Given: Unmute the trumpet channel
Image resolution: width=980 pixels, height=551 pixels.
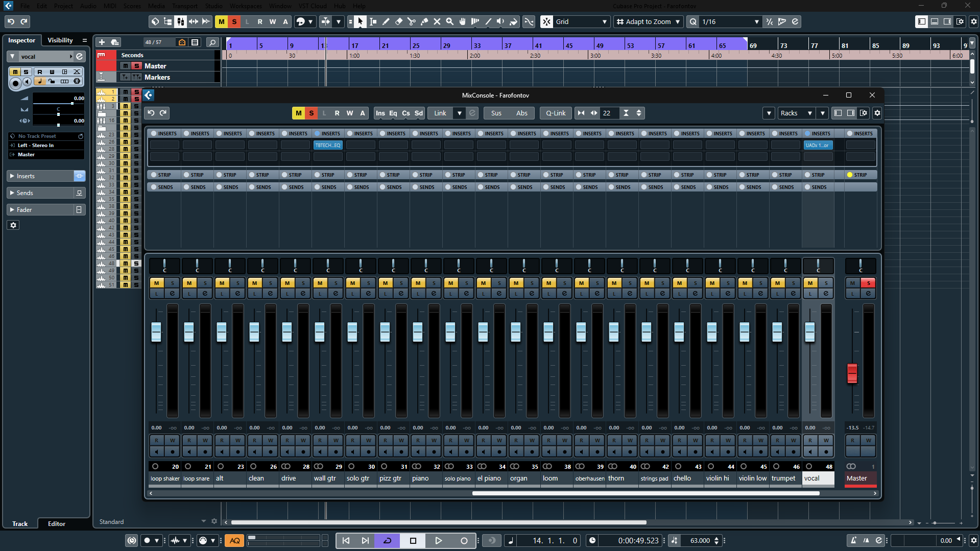Looking at the screenshot, I should point(778,283).
